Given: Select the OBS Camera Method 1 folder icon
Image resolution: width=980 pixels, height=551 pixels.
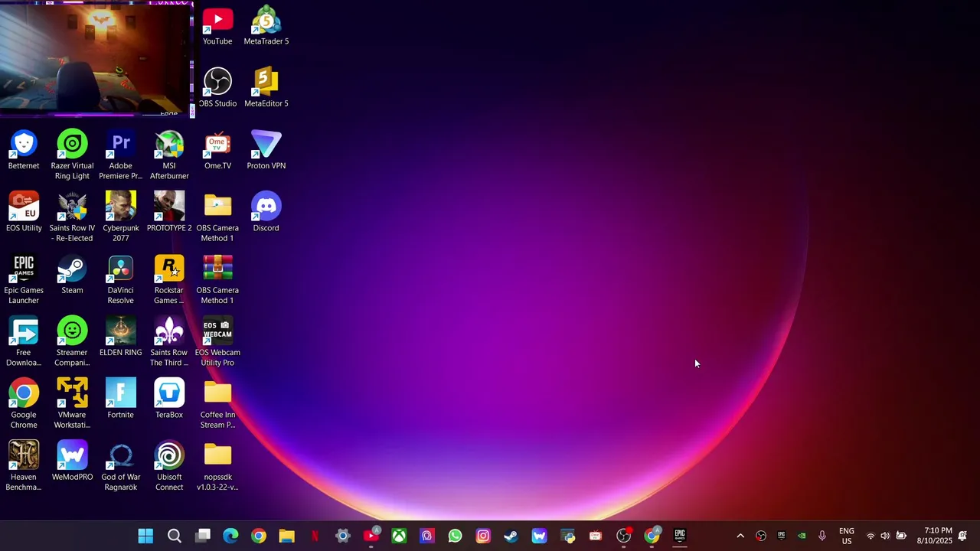Looking at the screenshot, I should [x=217, y=217].
